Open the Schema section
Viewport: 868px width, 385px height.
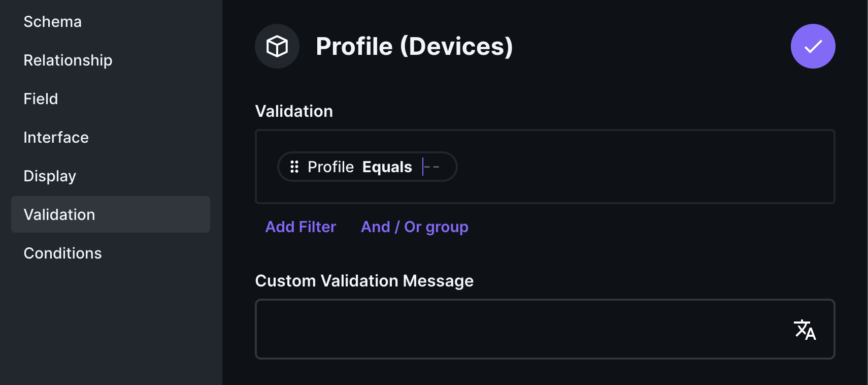click(x=52, y=21)
